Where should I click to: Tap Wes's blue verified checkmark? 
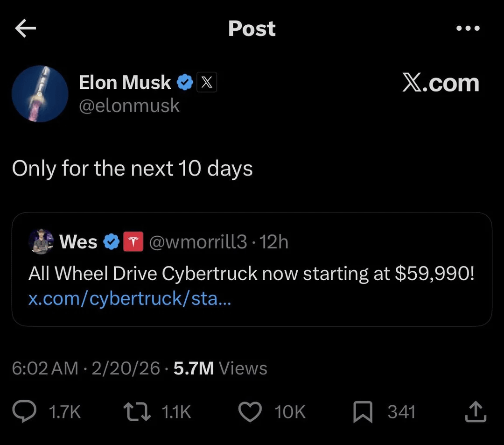(110, 242)
